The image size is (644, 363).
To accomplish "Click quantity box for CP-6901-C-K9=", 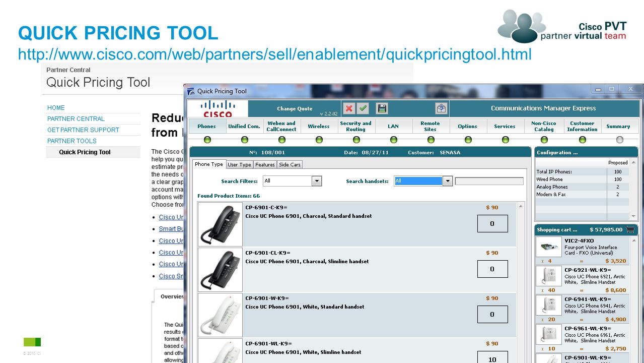I will pos(492,224).
